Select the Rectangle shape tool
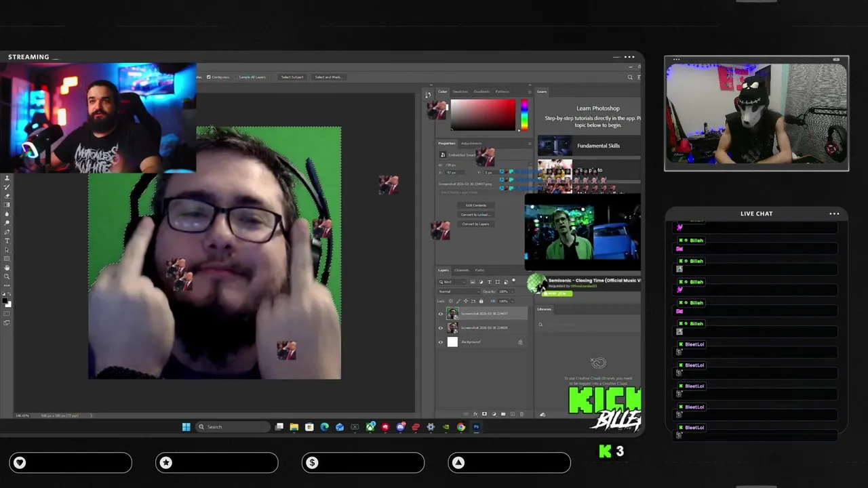This screenshot has width=868, height=488. coord(7,258)
